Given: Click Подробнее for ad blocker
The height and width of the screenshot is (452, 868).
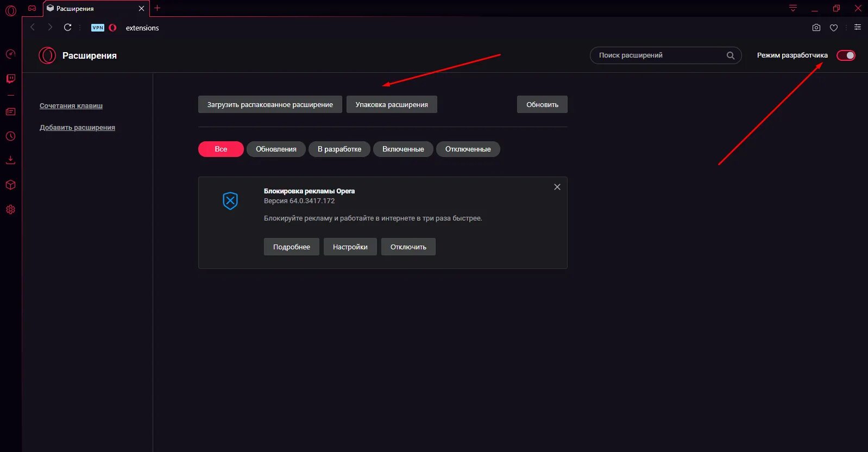Looking at the screenshot, I should 292,247.
